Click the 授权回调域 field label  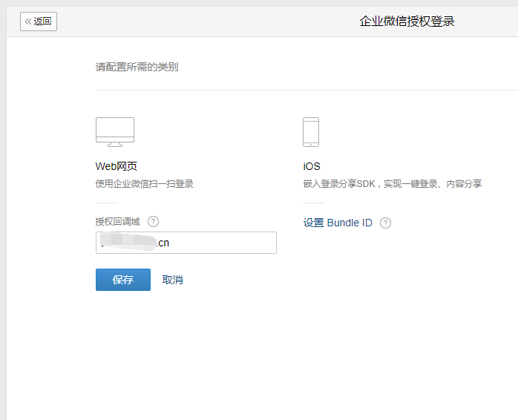pos(117,221)
